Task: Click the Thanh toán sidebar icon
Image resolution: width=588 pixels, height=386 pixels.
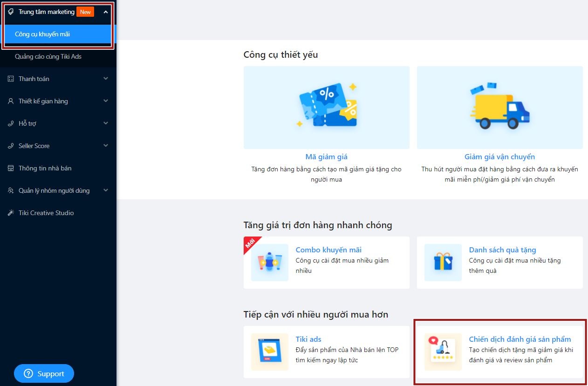Action: 11,79
